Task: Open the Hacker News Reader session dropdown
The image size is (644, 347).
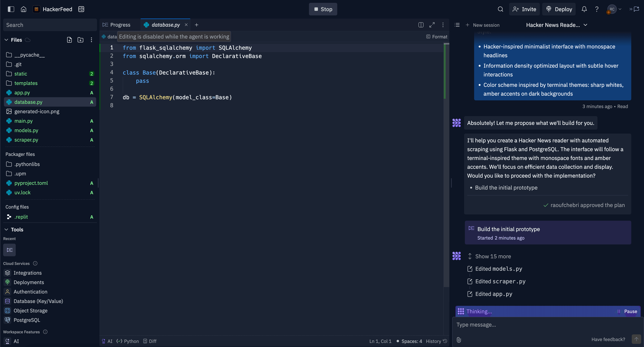Action: click(556, 25)
